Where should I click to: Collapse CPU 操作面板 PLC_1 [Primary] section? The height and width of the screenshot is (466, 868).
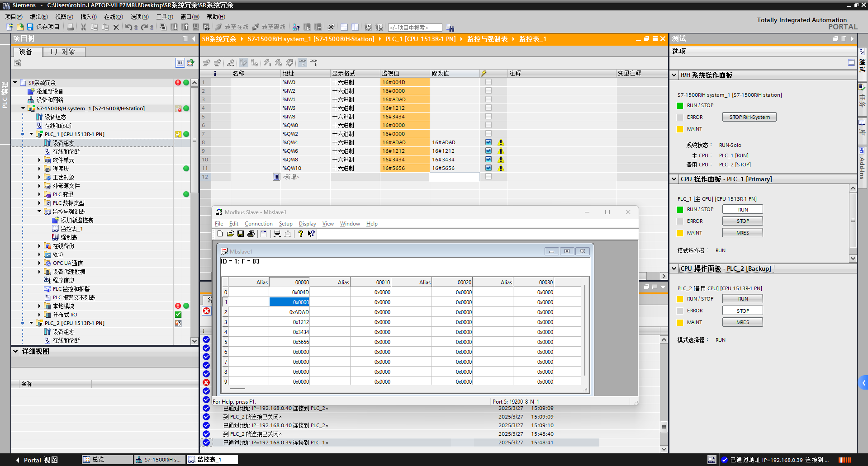click(x=674, y=179)
